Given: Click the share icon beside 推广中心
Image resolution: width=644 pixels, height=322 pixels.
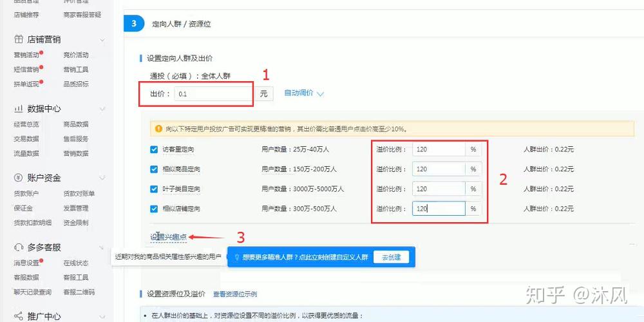Looking at the screenshot, I should 19,316.
